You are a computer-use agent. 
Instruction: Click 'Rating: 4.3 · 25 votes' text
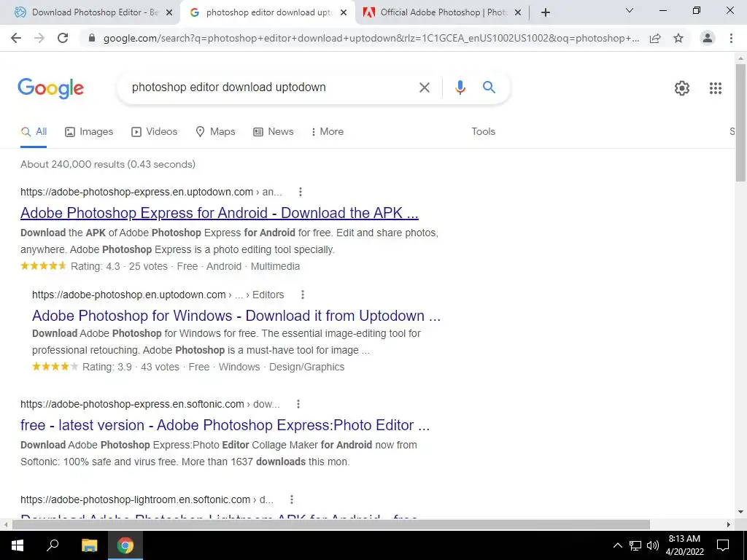point(119,266)
